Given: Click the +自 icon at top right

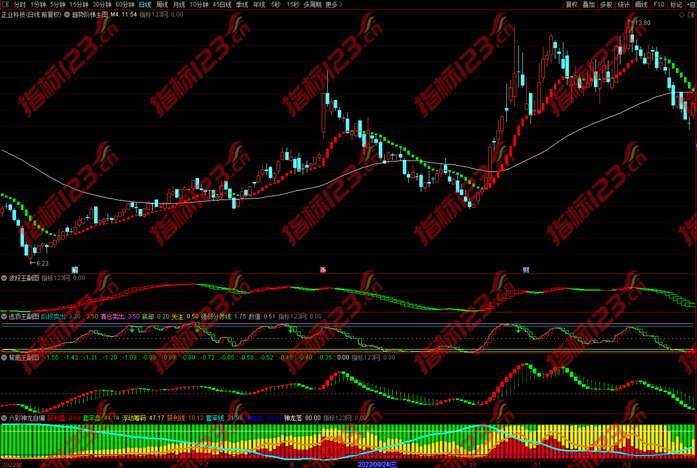Looking at the screenshot, I should [x=689, y=4].
